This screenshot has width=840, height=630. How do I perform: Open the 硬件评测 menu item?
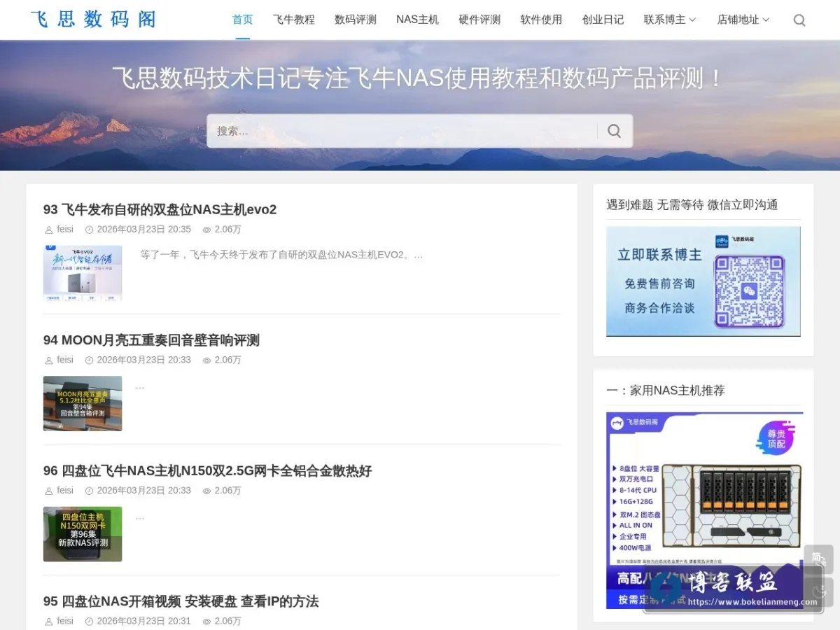[479, 20]
